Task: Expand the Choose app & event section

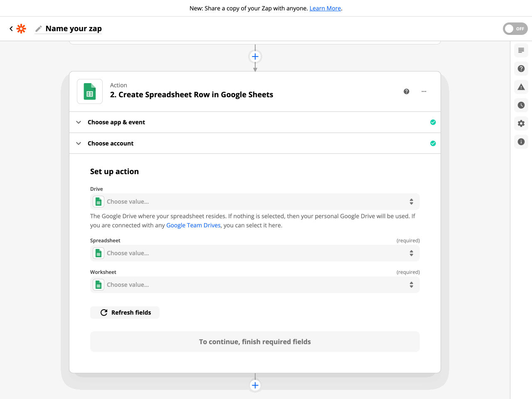Action: (x=116, y=122)
